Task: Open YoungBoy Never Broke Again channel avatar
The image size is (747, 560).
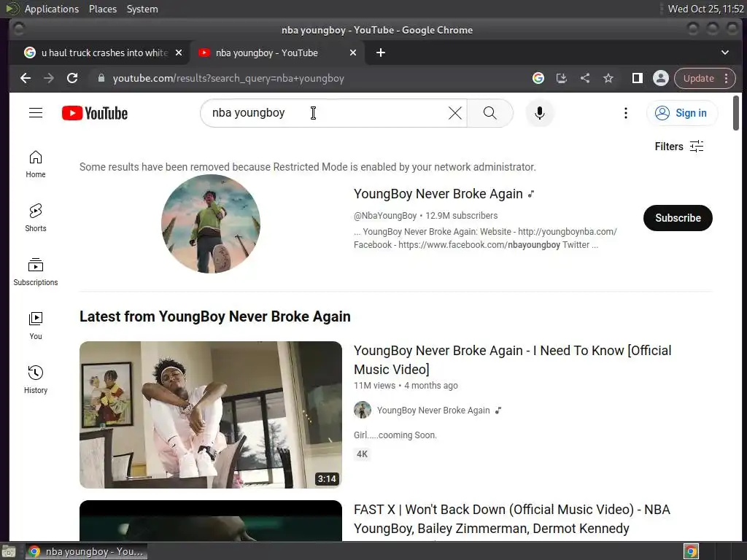Action: (211, 224)
